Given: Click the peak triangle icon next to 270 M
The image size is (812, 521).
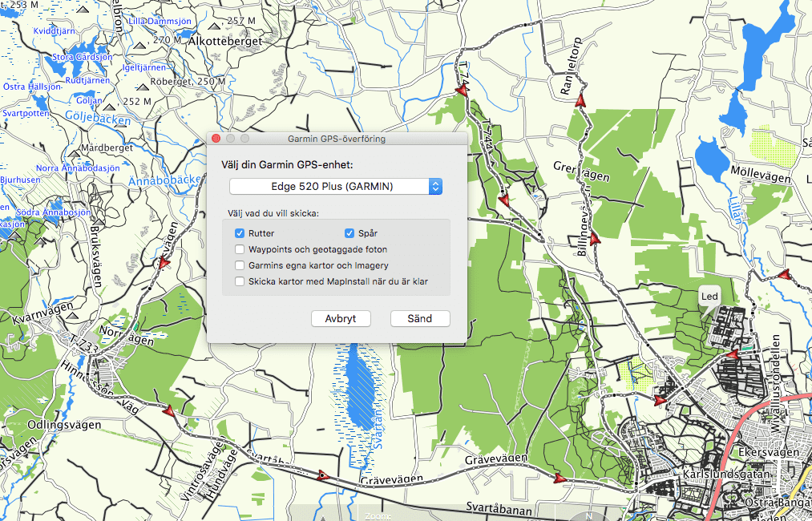Looking at the screenshot, I should (139, 45).
